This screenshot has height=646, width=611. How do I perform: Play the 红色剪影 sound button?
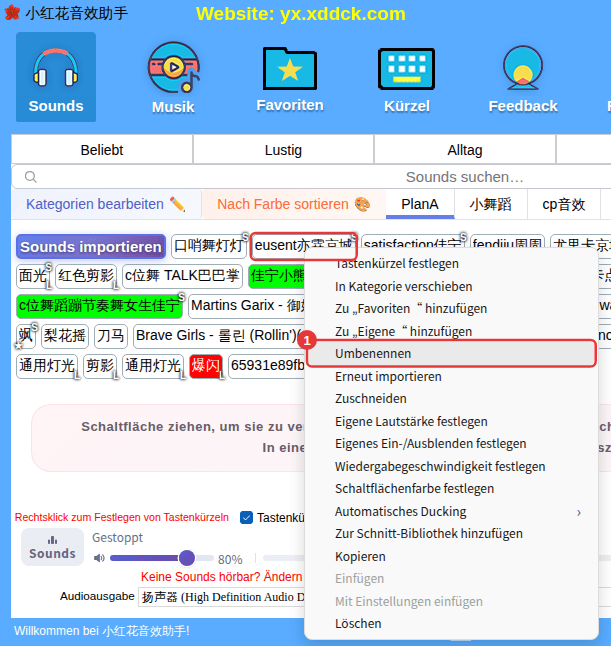(x=86, y=276)
